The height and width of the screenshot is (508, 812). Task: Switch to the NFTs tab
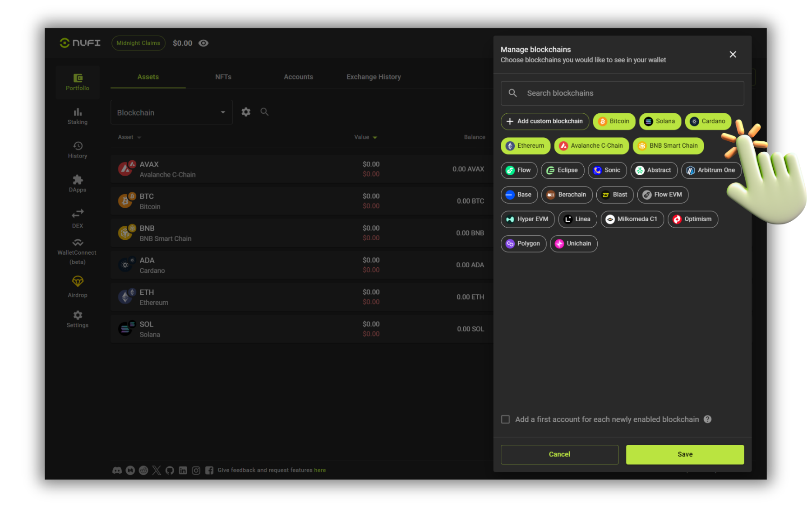pos(223,77)
